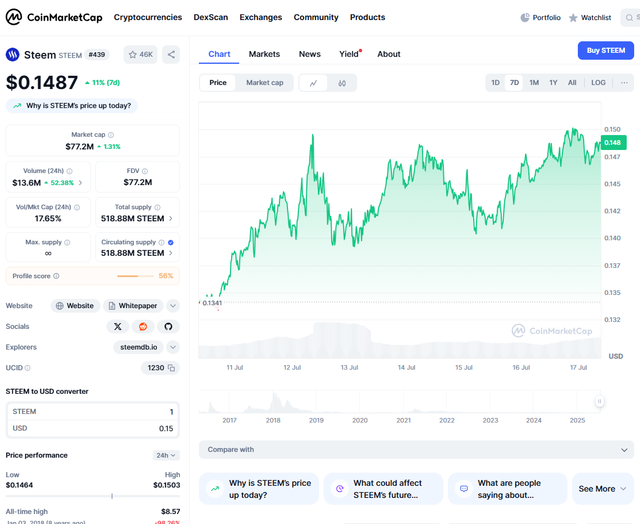Image resolution: width=640 pixels, height=524 pixels.
Task: Click the FDV info icon
Action: [145, 171]
